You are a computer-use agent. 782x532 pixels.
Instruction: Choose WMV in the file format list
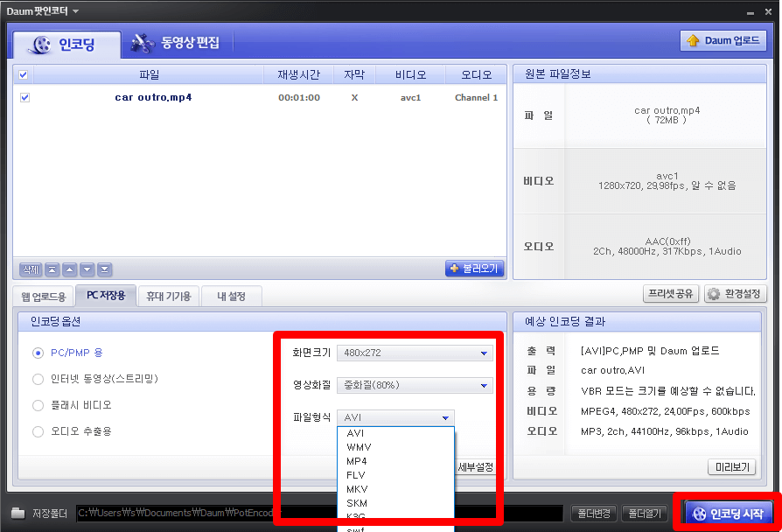[395, 447]
